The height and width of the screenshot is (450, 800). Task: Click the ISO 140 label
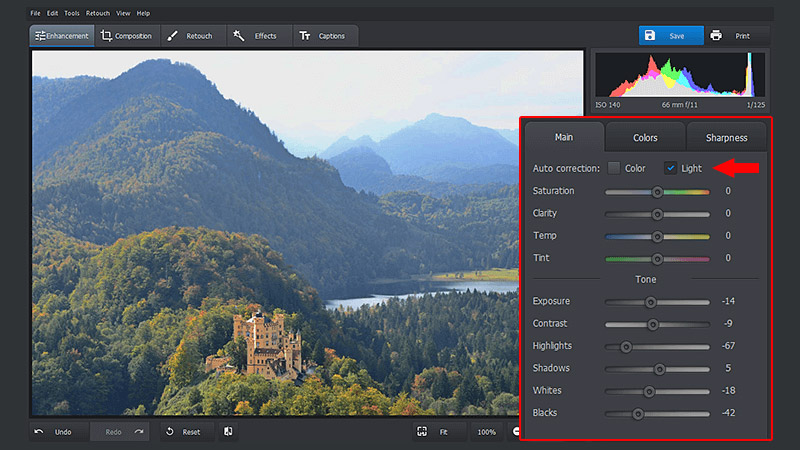point(608,105)
